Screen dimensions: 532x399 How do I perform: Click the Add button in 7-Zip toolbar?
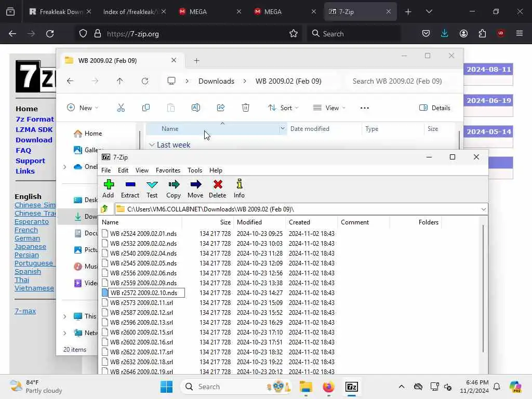108,189
